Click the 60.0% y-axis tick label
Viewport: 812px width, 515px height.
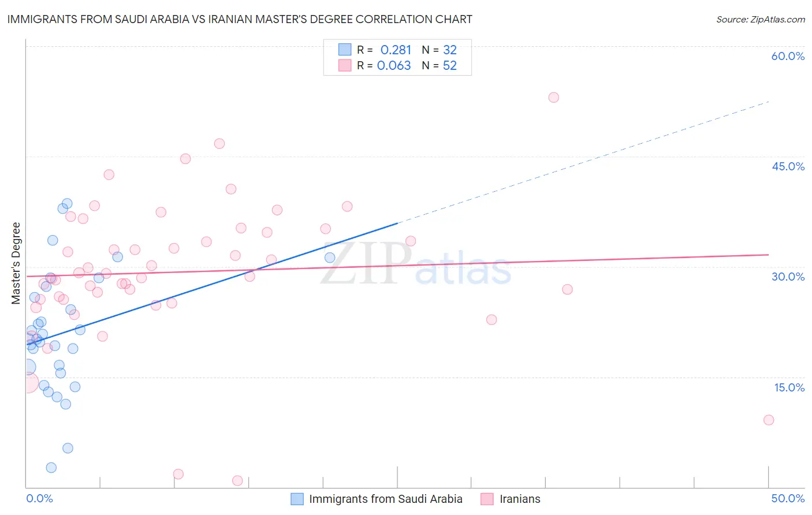tap(788, 56)
